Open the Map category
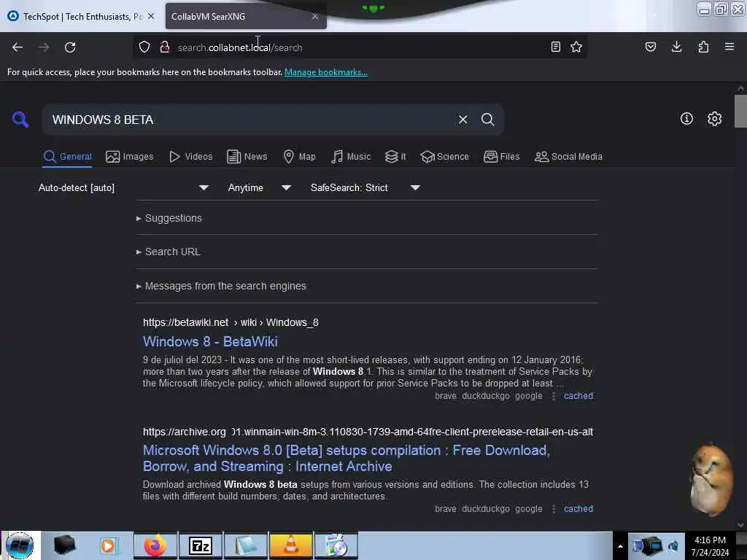 point(299,157)
